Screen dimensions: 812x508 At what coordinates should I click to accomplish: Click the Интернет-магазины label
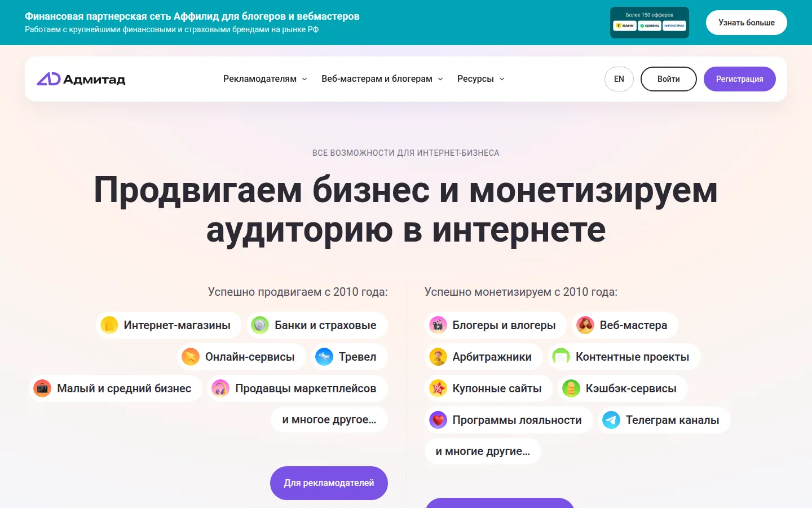coord(177,325)
